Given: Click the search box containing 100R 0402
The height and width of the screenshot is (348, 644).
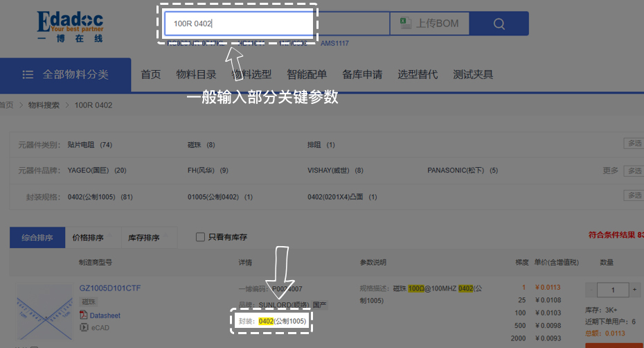Looking at the screenshot, I should click(x=238, y=24).
